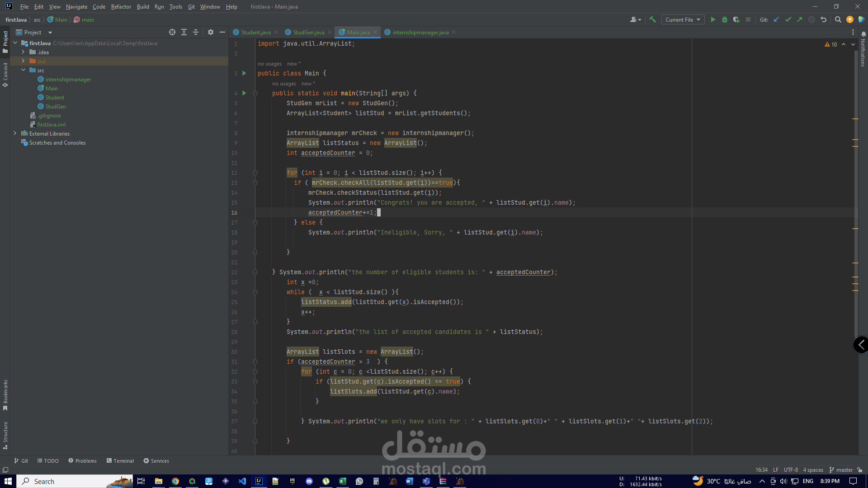Collapse the src folder in project tree

pos(23,70)
